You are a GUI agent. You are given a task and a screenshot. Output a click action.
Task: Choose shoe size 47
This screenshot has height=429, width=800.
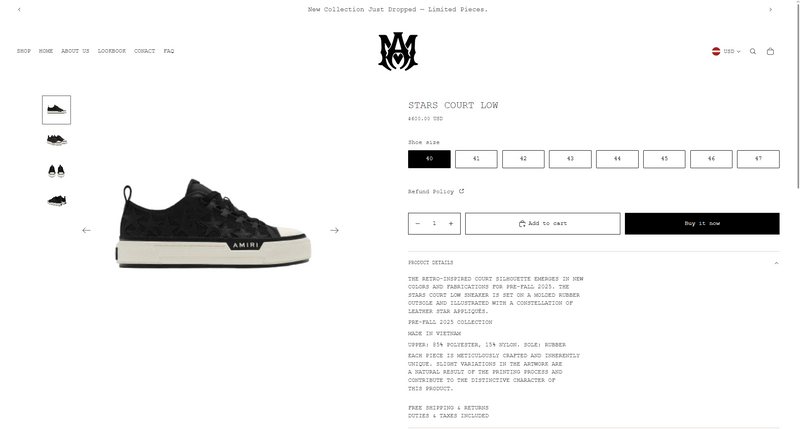click(758, 159)
